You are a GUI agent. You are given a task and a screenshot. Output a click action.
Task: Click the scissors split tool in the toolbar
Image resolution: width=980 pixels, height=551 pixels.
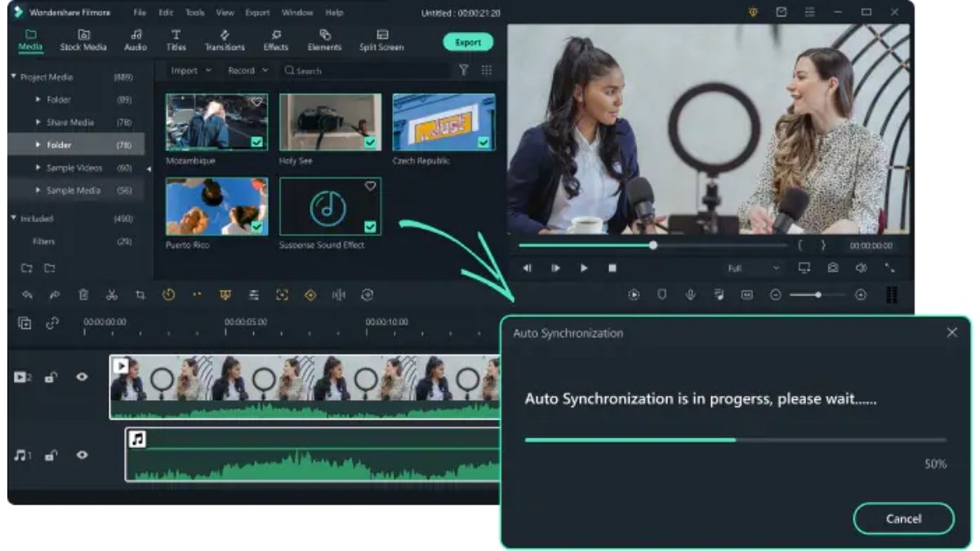coord(111,295)
